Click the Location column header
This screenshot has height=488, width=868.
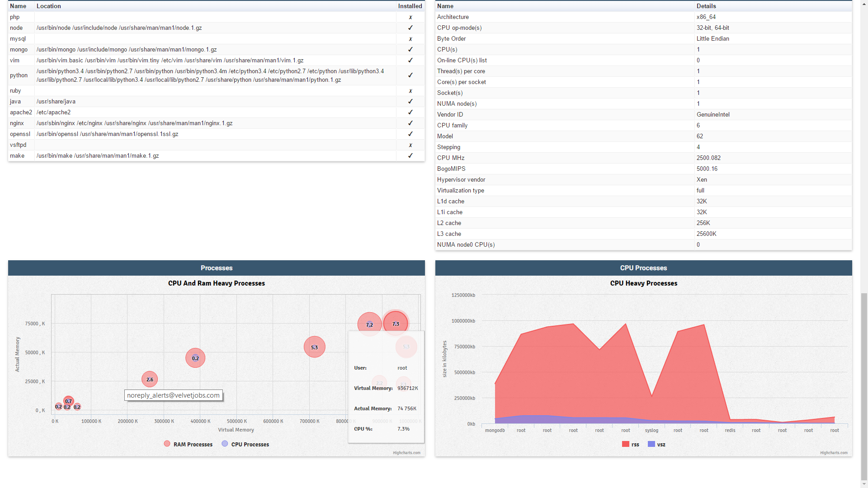(x=49, y=6)
